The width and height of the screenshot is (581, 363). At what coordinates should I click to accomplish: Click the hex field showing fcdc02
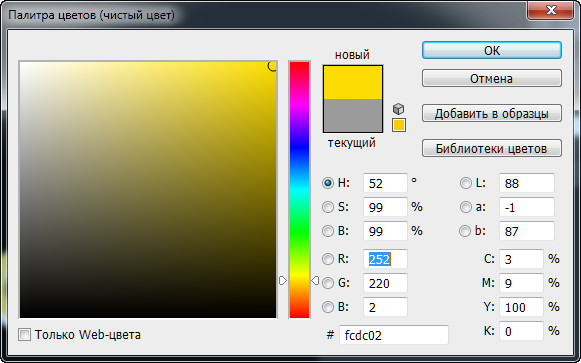pyautogui.click(x=394, y=335)
